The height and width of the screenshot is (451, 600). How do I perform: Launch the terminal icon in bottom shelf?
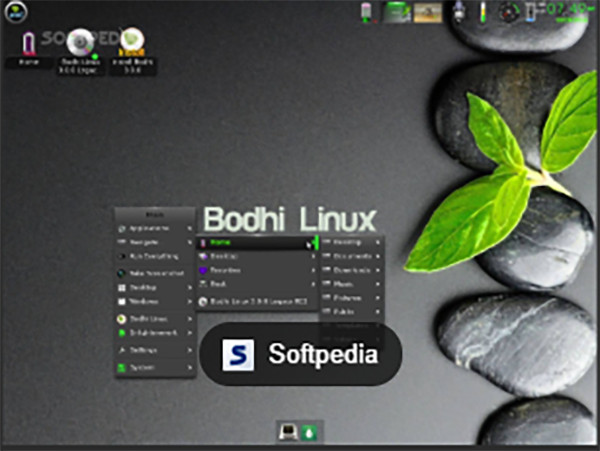coord(288,432)
